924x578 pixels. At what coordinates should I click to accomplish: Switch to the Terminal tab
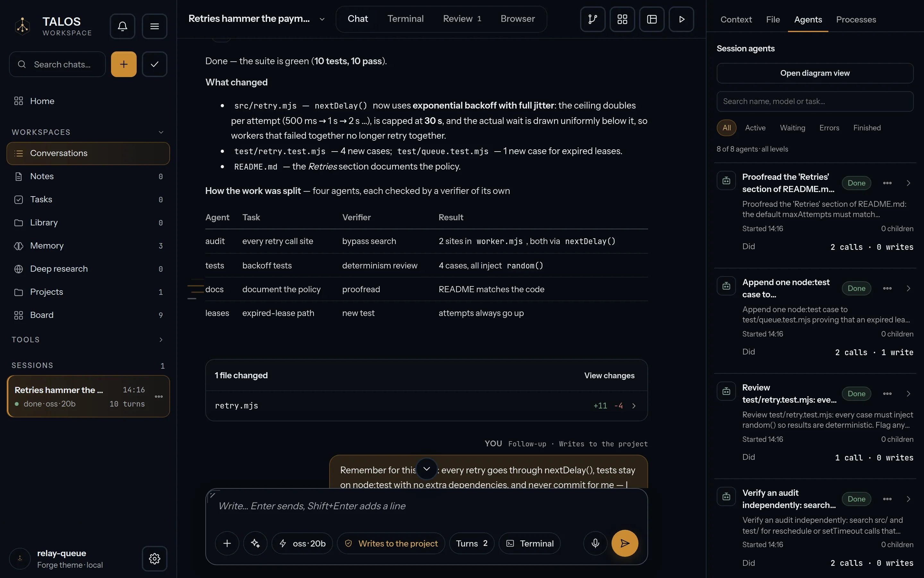[406, 19]
